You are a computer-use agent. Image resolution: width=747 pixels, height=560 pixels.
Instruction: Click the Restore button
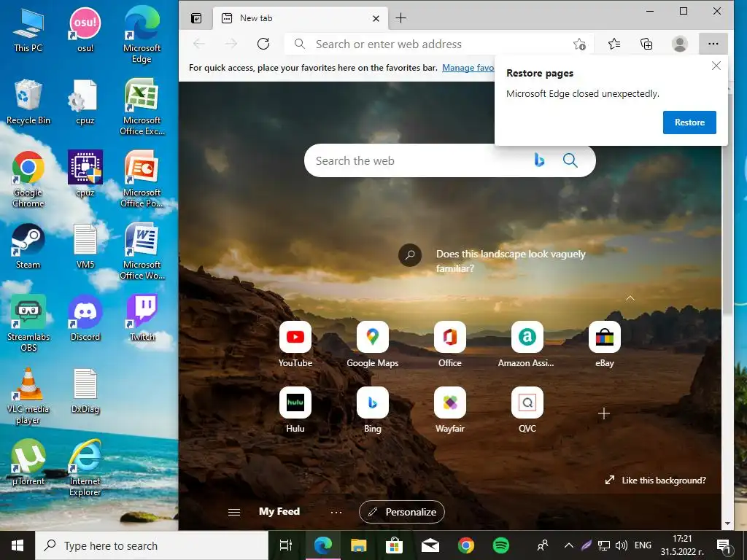[689, 122]
